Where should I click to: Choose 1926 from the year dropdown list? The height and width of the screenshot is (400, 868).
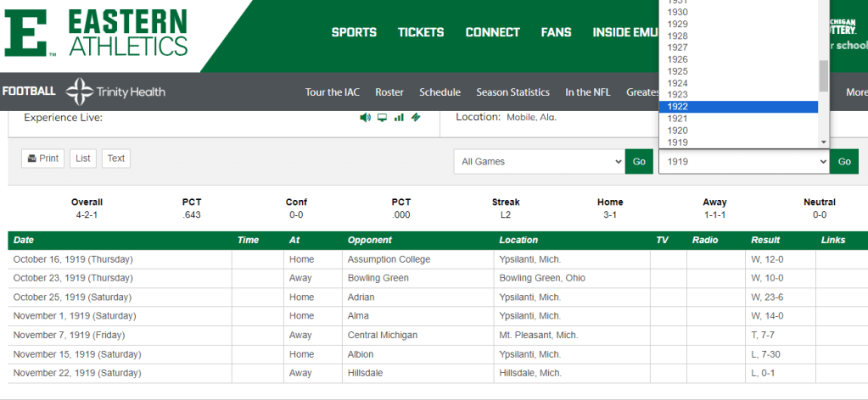point(737,59)
